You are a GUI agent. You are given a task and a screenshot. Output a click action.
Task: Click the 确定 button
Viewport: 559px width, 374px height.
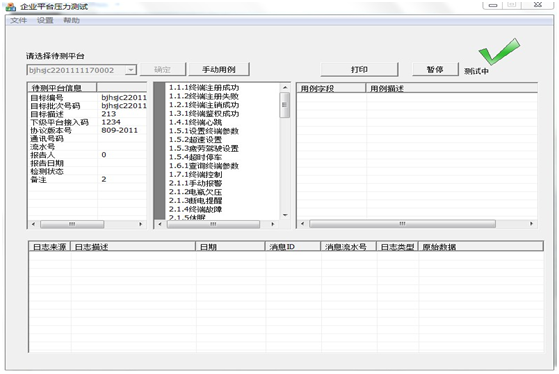(163, 70)
